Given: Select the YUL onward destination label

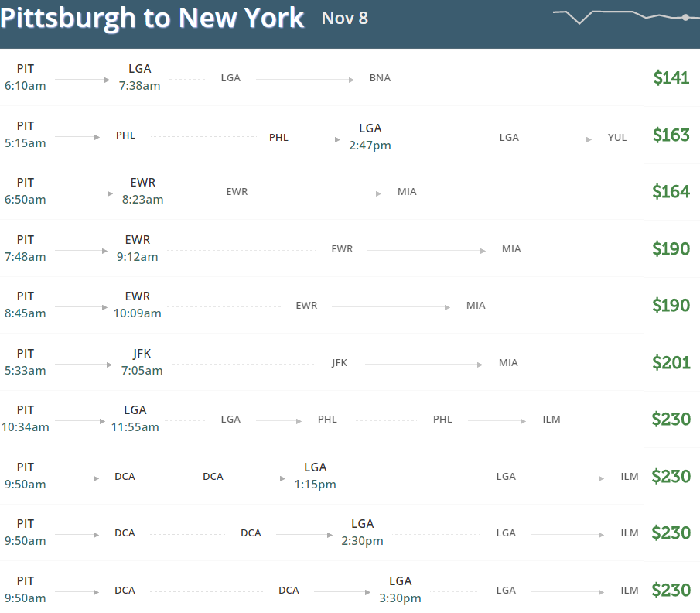Looking at the screenshot, I should [x=617, y=138].
